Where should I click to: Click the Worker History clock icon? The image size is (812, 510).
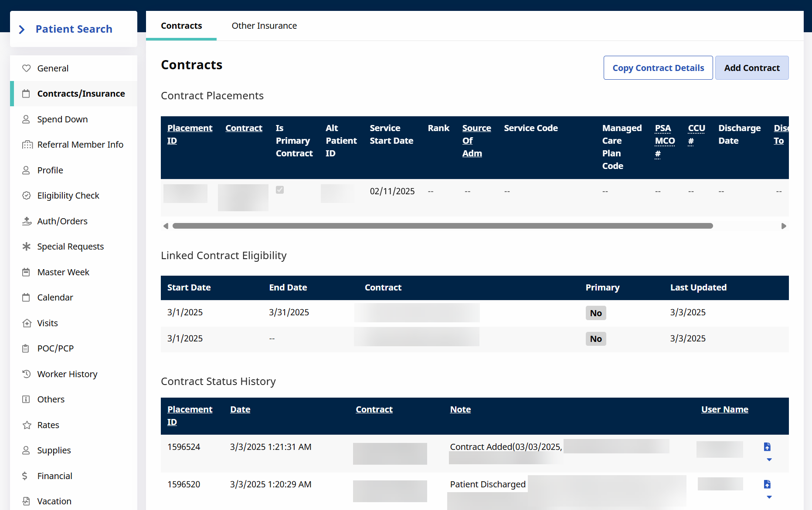27,374
